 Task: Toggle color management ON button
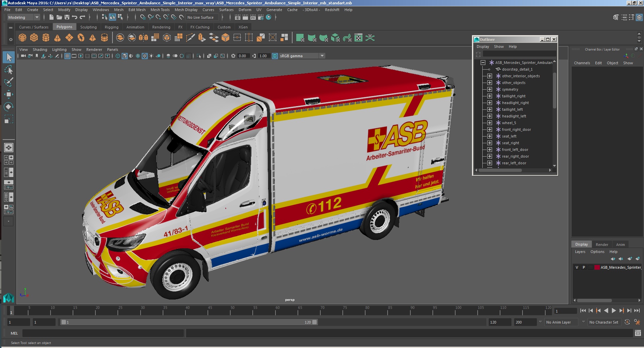click(x=275, y=56)
